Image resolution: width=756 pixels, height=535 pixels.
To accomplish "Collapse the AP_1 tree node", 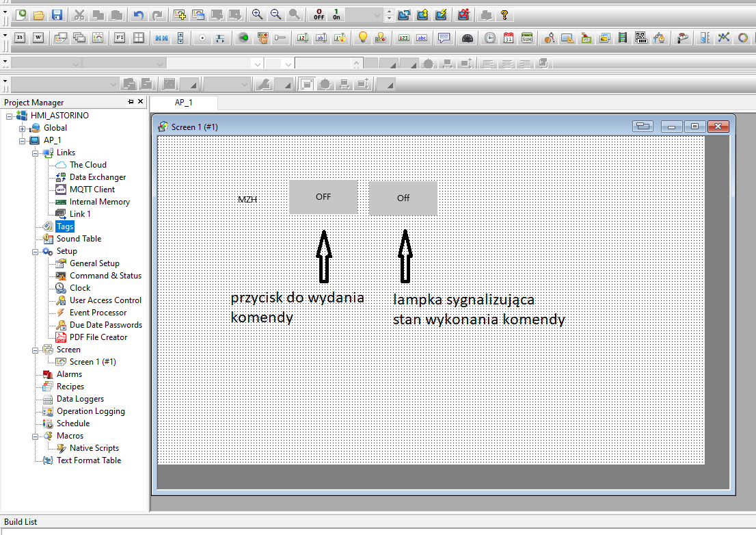I will click(x=22, y=141).
